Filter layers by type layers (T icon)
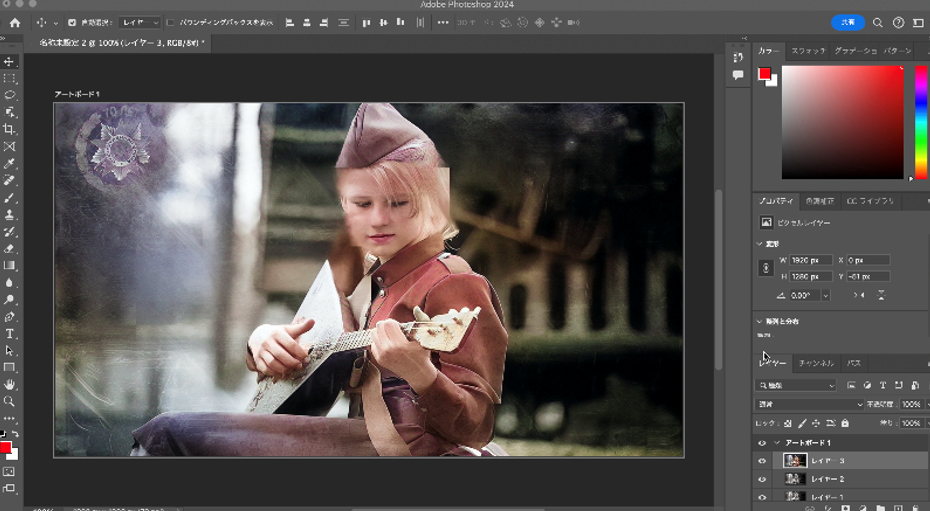The image size is (930, 511). tap(882, 385)
